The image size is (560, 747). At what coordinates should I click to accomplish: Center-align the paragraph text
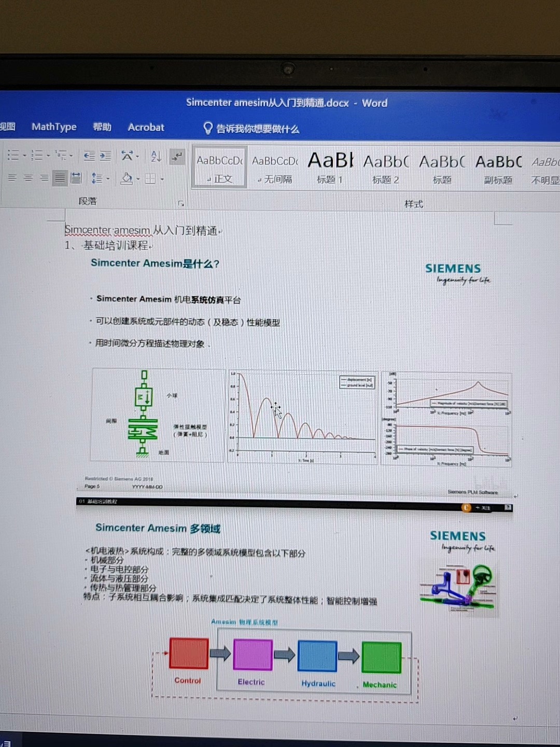(29, 178)
